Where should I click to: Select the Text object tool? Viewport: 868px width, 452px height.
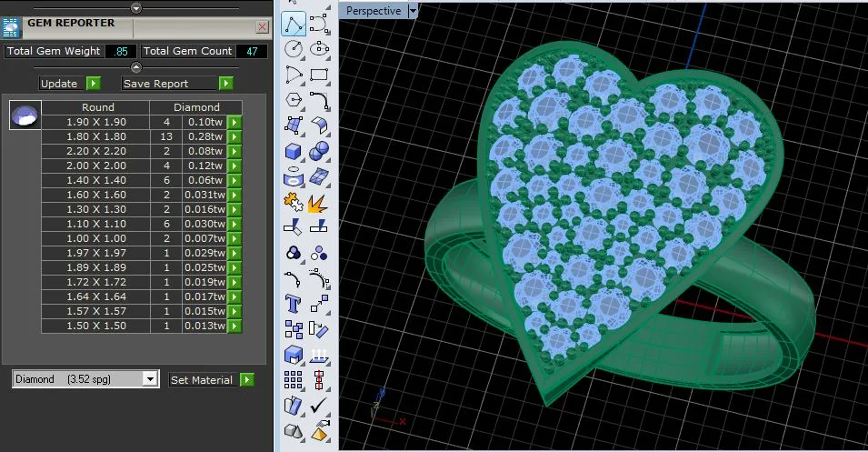(294, 304)
